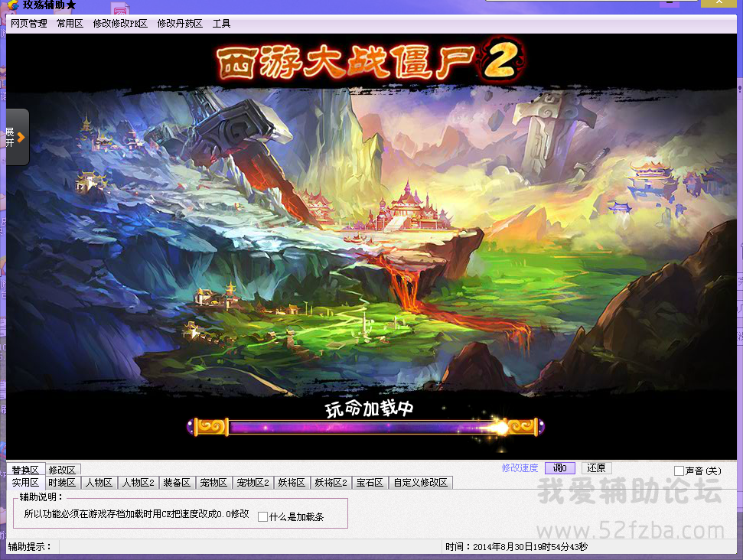Click the time display in status bar
Image resolution: width=743 pixels, height=560 pixels.
point(517,547)
